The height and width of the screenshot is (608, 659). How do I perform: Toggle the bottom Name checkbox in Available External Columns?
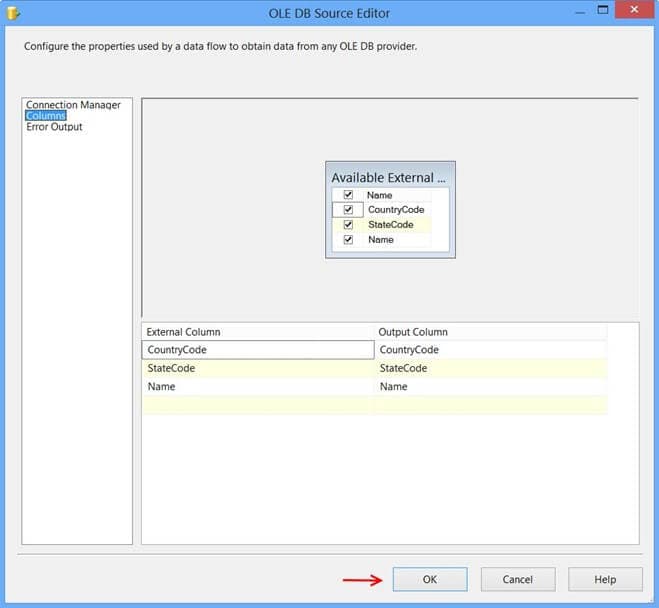(x=348, y=240)
